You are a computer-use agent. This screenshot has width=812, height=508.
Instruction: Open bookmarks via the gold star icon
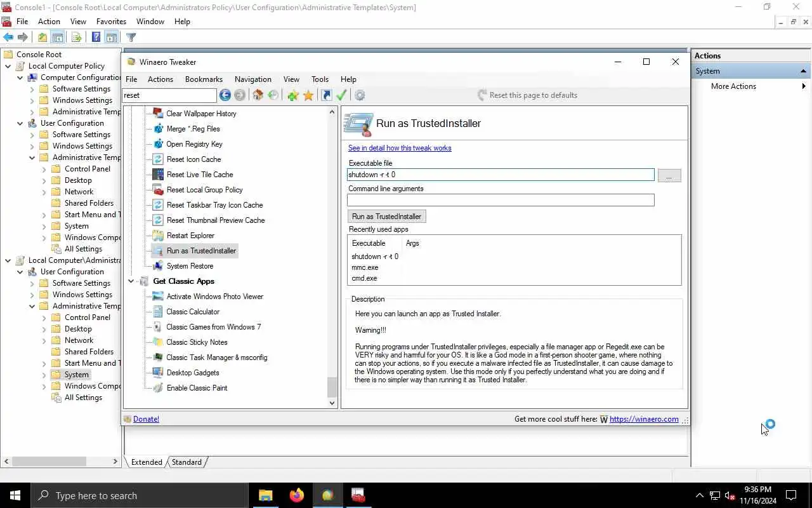(x=308, y=95)
